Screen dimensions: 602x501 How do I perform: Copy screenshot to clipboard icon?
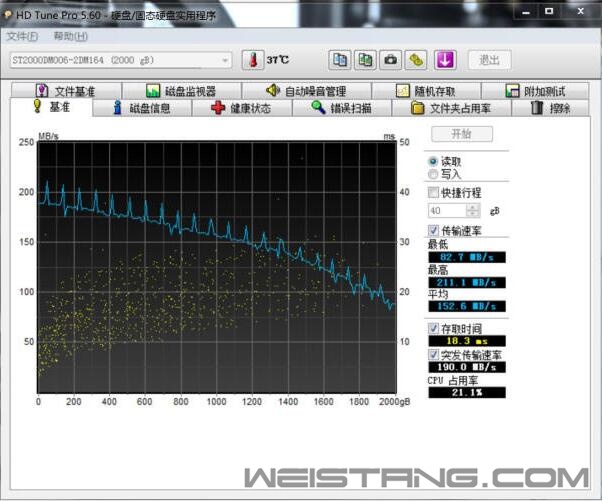[365, 60]
